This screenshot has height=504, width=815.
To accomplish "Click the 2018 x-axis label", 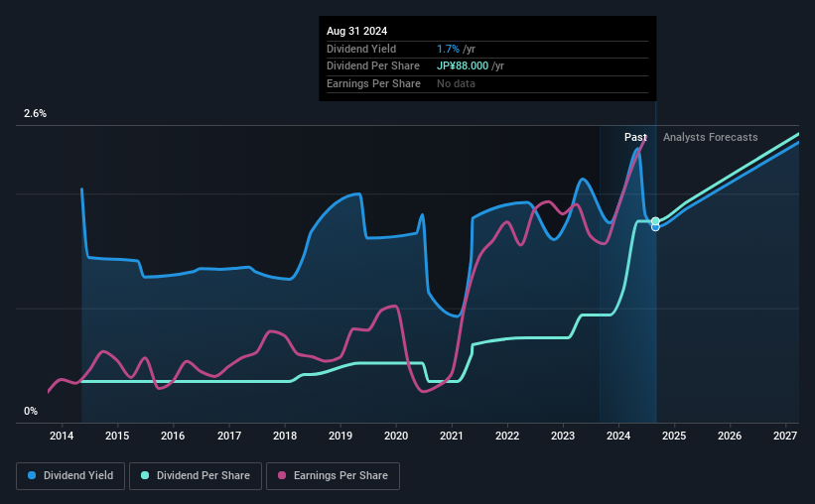I will click(285, 436).
